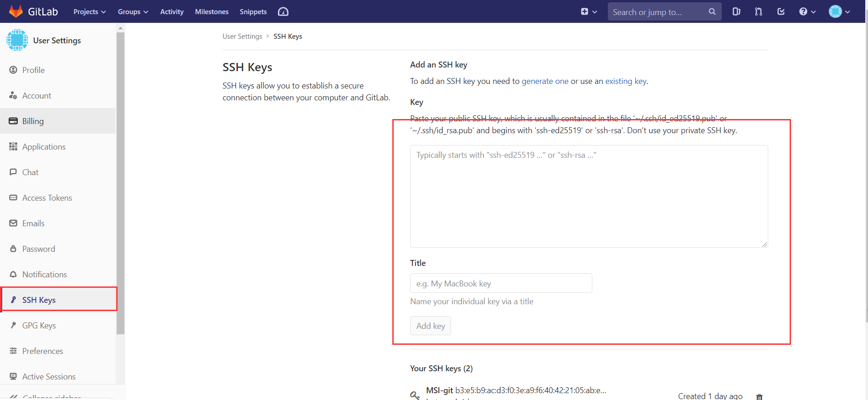Viewport: 868px width, 400px height.
Task: Open the issues icon in navbar
Action: coord(736,11)
